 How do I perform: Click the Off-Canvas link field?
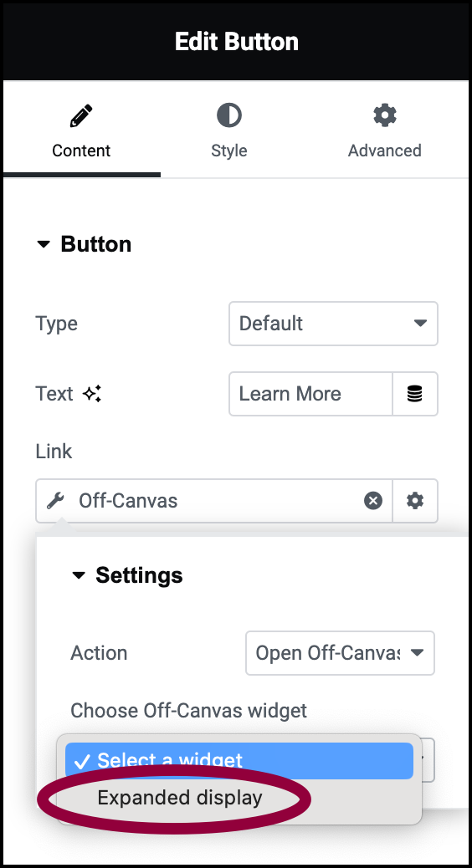(x=214, y=501)
